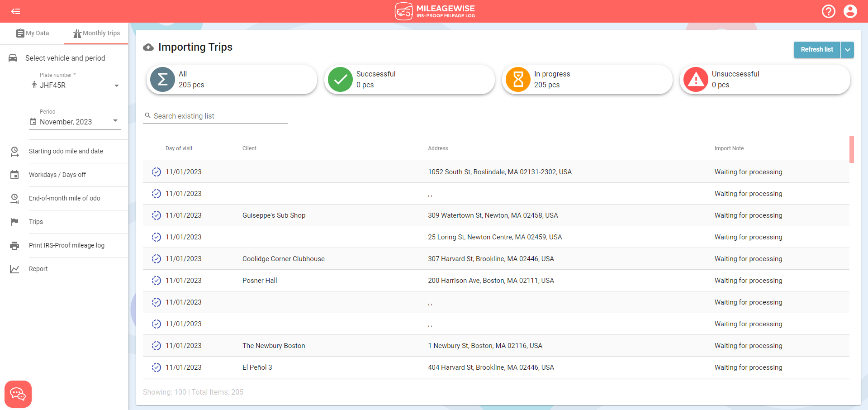Expand the Refresh list arrow dropdown
The image size is (868, 410).
click(847, 50)
